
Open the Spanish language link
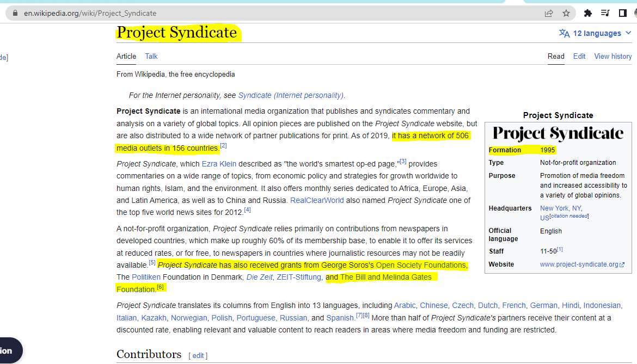pyautogui.click(x=340, y=318)
